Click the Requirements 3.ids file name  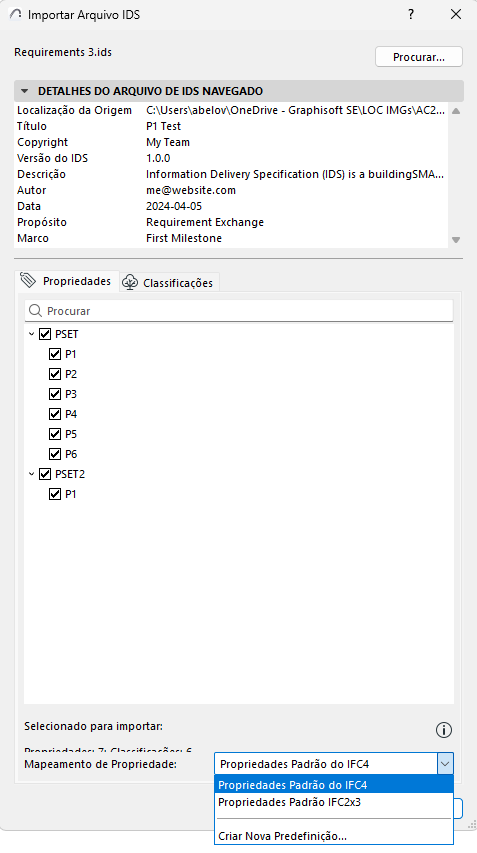tap(63, 52)
